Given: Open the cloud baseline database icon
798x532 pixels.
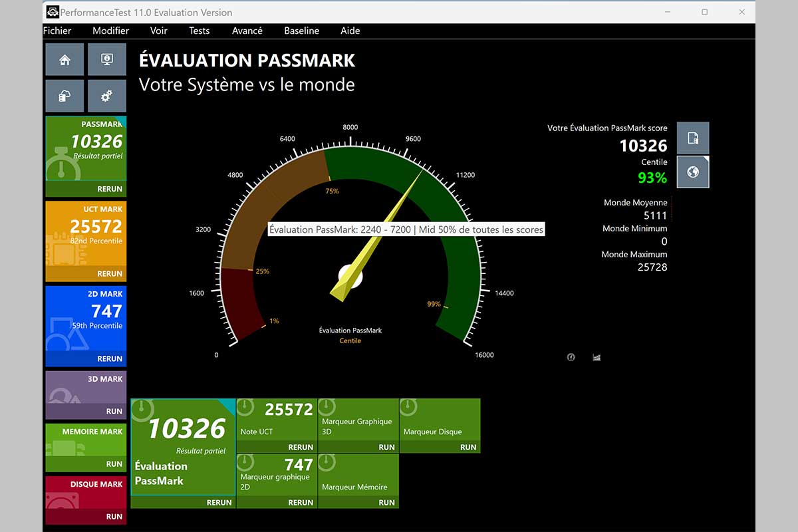Looking at the screenshot, I should 65,96.
